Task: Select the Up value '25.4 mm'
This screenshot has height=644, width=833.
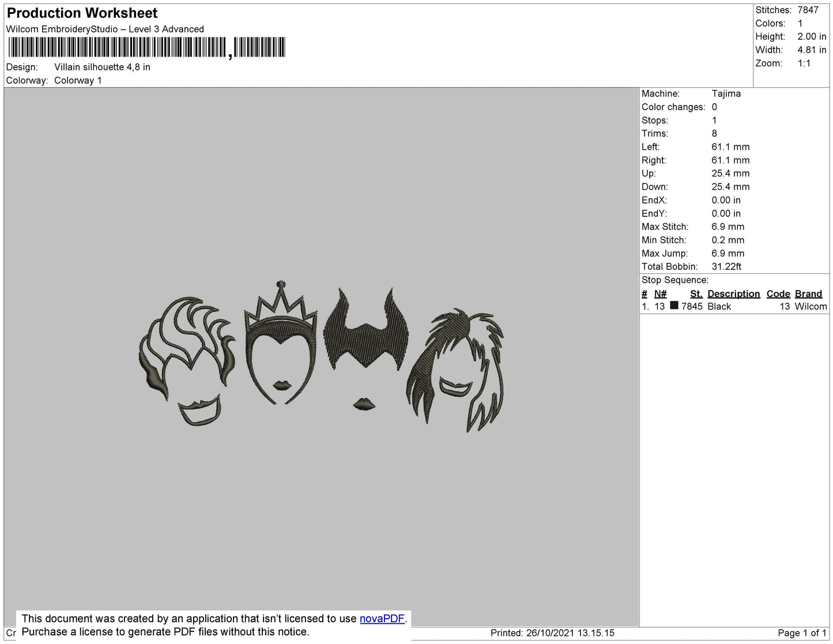Action: coord(730,173)
